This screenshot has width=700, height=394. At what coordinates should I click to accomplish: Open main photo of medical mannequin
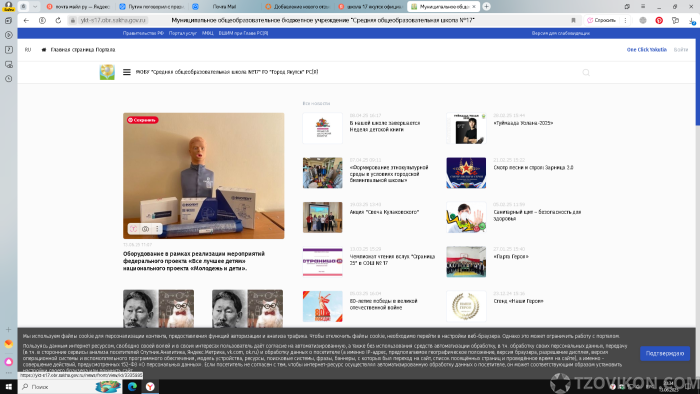204,175
